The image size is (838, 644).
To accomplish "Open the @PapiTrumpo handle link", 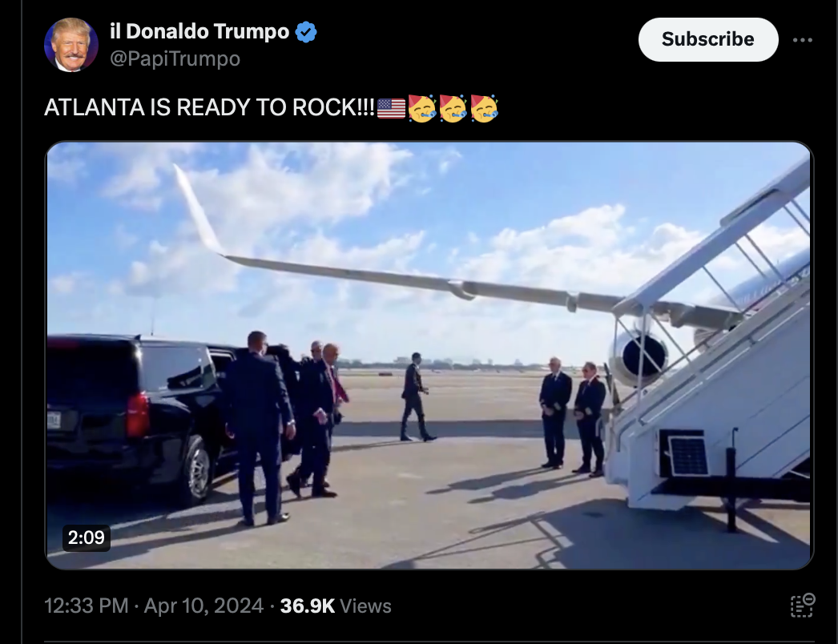I will click(175, 58).
